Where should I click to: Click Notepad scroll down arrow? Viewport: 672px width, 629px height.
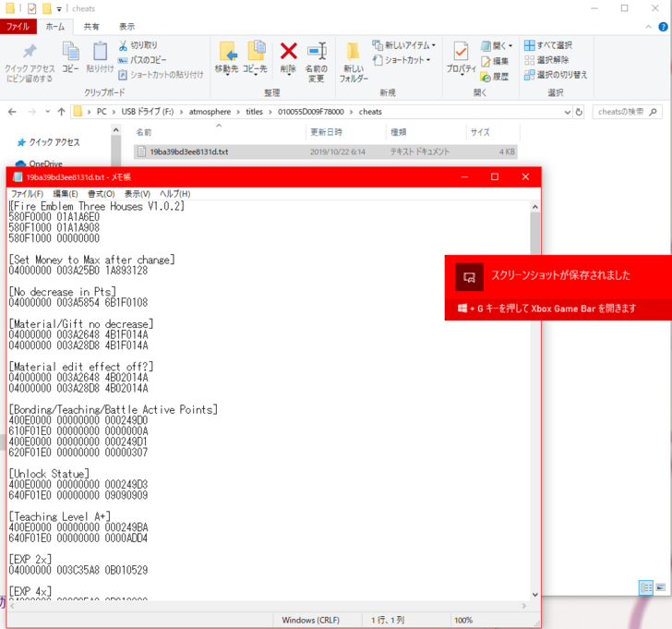pos(534,595)
